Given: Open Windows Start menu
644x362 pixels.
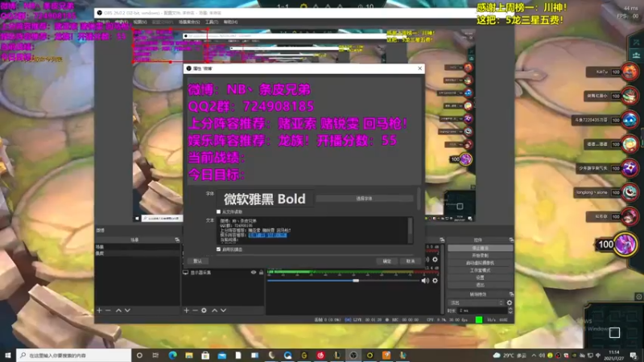Looking at the screenshot, I should pyautogui.click(x=8, y=355).
